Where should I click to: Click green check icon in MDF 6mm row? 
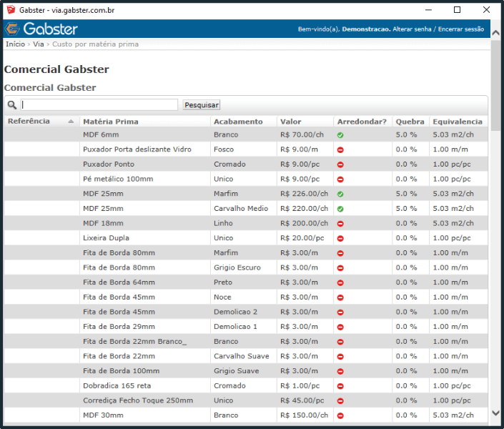point(340,135)
